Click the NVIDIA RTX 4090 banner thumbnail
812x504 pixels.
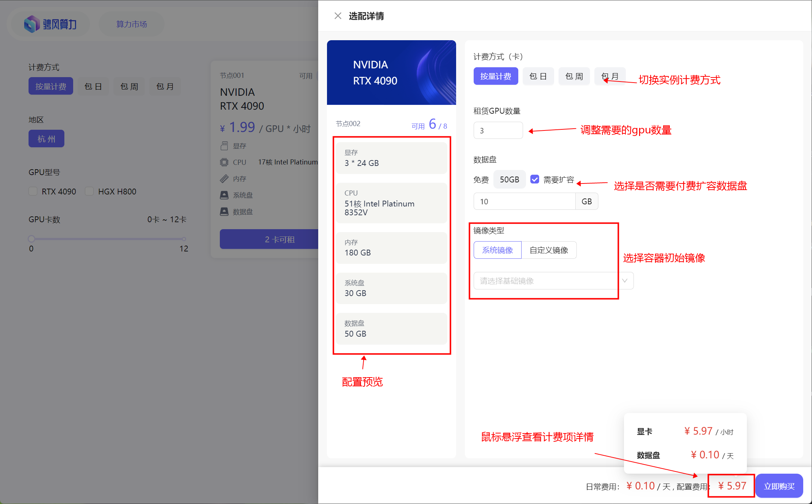[x=391, y=72]
